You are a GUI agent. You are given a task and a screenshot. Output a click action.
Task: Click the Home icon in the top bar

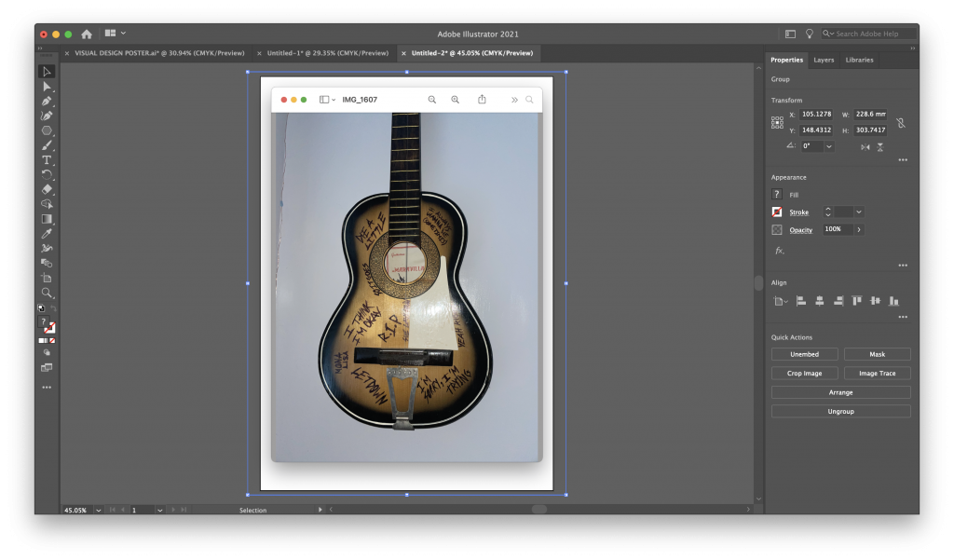click(87, 34)
